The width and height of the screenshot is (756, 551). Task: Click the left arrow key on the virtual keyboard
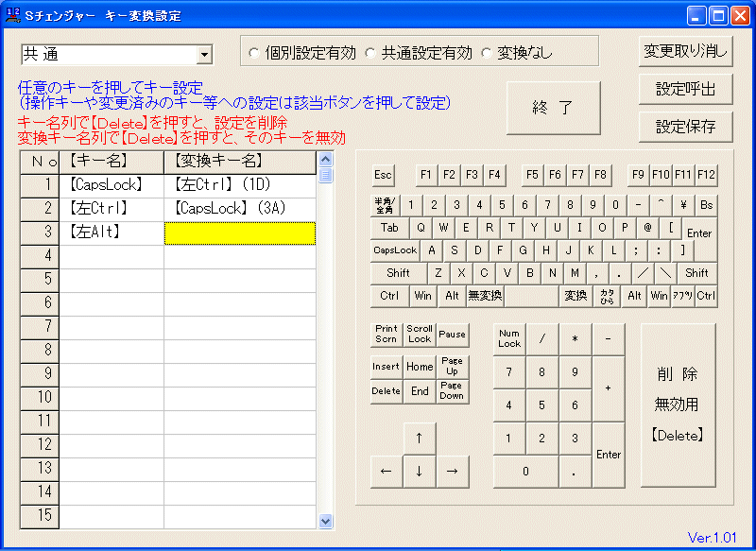(387, 471)
